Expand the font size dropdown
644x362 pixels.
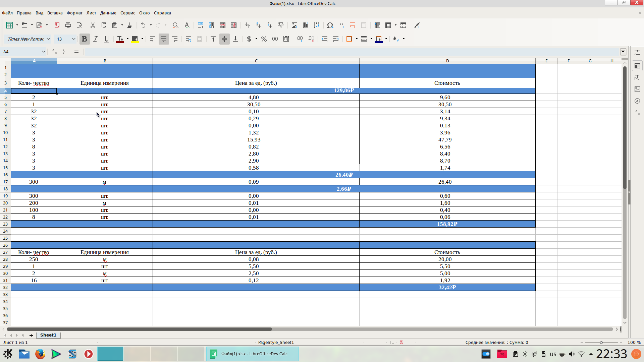click(x=74, y=39)
